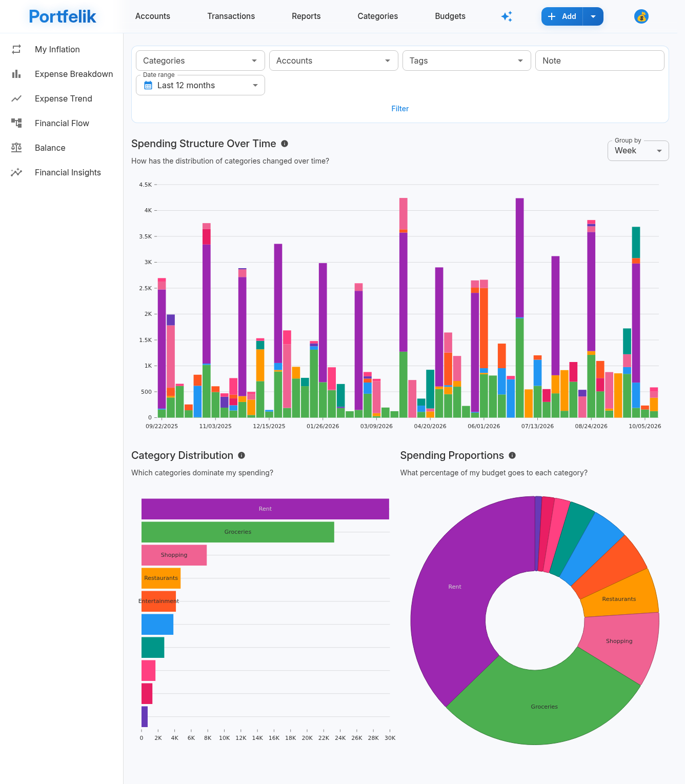
Task: Click the Expense Trend line icon
Action: point(16,98)
